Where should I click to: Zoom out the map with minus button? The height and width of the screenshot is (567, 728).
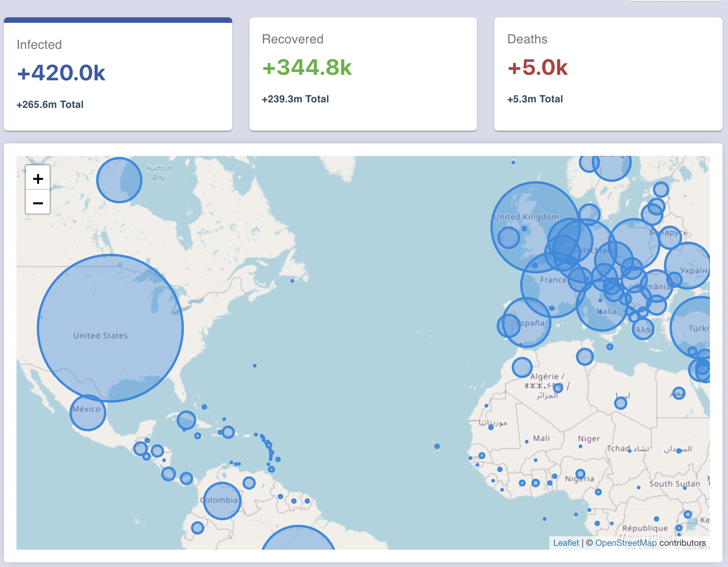point(38,202)
